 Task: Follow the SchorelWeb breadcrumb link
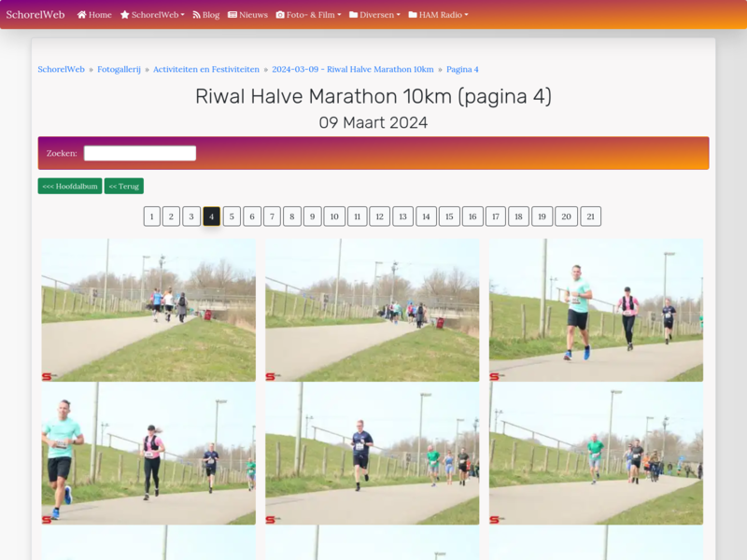click(61, 69)
